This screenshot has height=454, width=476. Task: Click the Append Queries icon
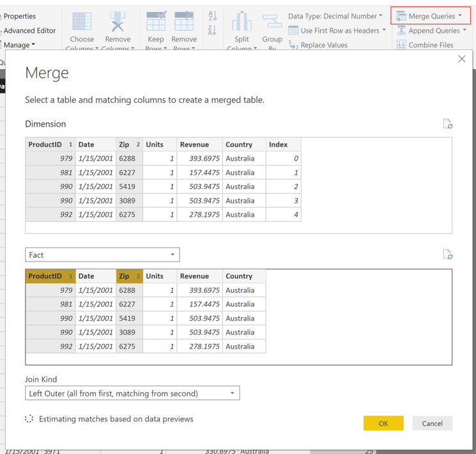point(401,31)
